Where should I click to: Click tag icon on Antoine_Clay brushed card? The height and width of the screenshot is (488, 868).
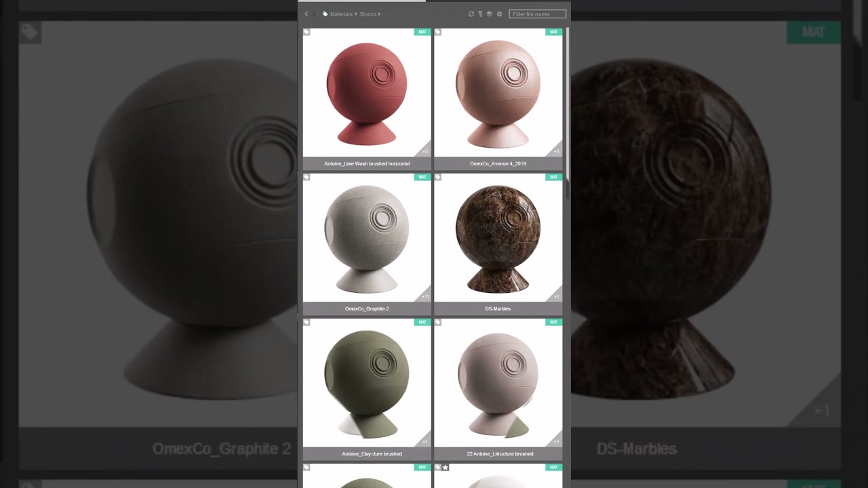point(307,322)
